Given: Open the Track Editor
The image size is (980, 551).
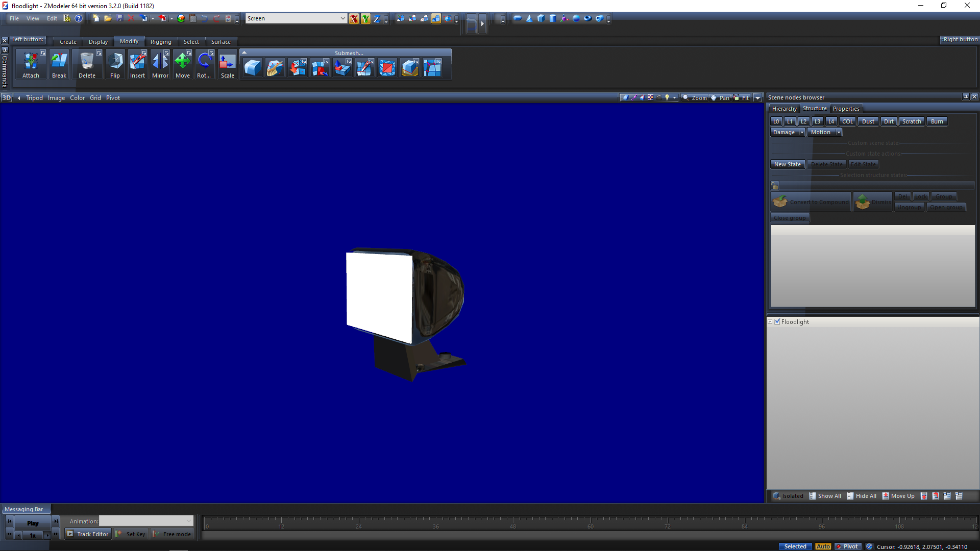Looking at the screenshot, I should [88, 534].
